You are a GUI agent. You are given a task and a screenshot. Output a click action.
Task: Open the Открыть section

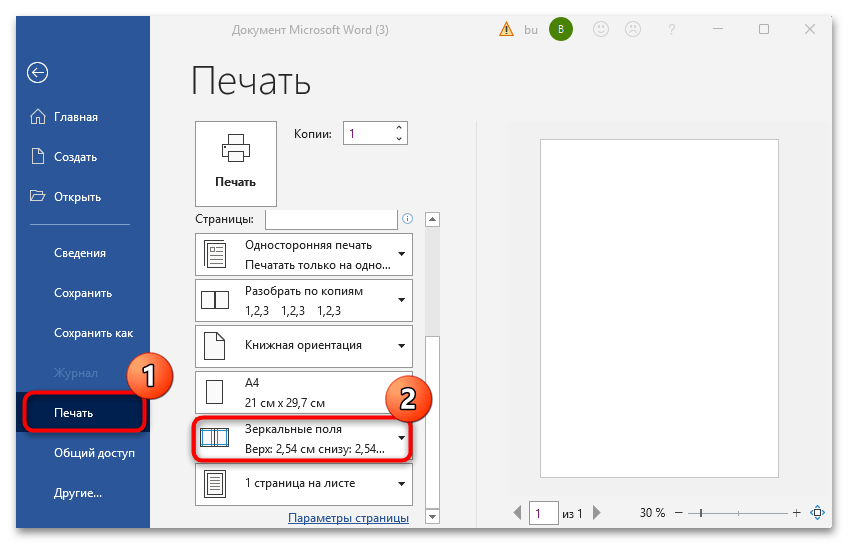pyautogui.click(x=77, y=197)
